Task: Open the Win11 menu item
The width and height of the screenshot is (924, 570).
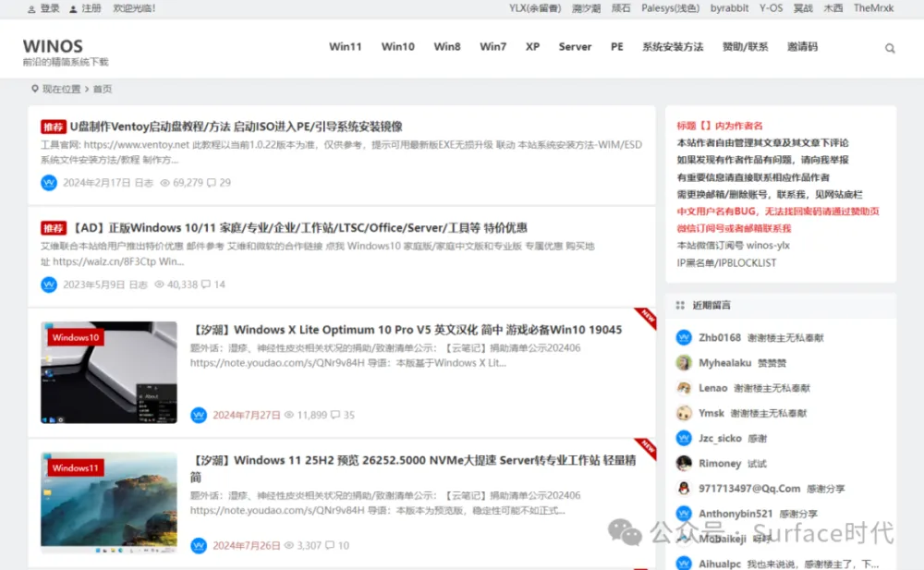Action: pos(346,47)
